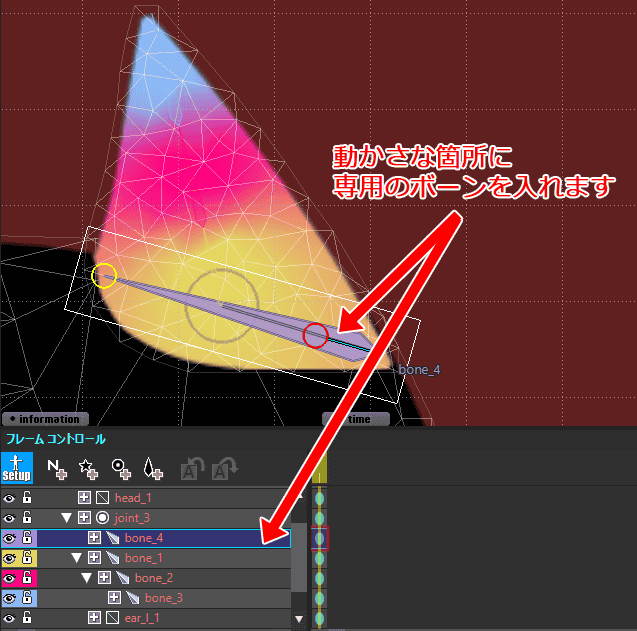Toggle bone_3 visibility eye
Image resolution: width=637 pixels, height=631 pixels.
tap(9, 598)
